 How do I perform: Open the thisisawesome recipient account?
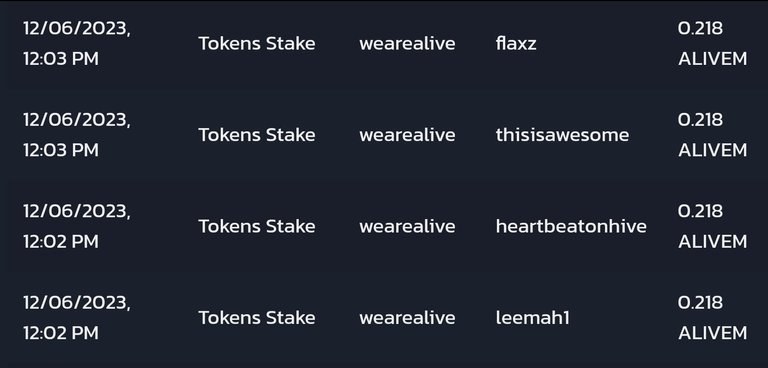point(562,135)
